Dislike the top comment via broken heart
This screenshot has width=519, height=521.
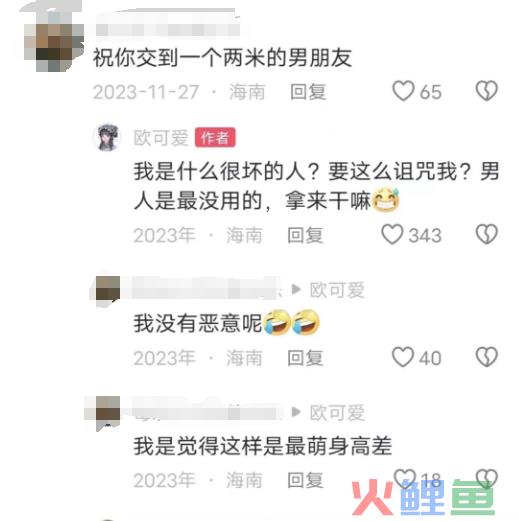point(486,91)
